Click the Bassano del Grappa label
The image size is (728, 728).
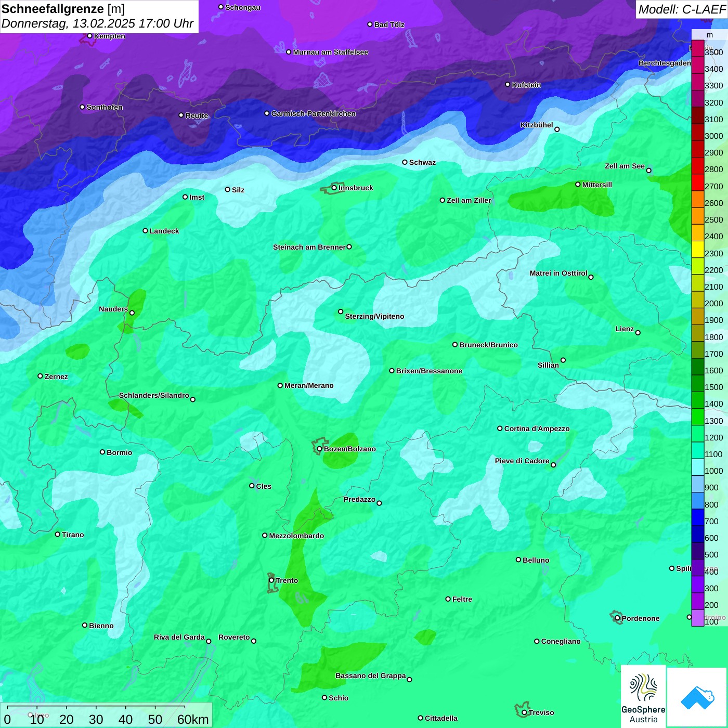(371, 675)
